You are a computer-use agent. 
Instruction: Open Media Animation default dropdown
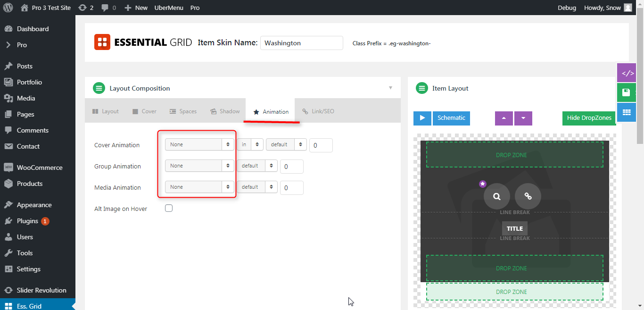257,187
